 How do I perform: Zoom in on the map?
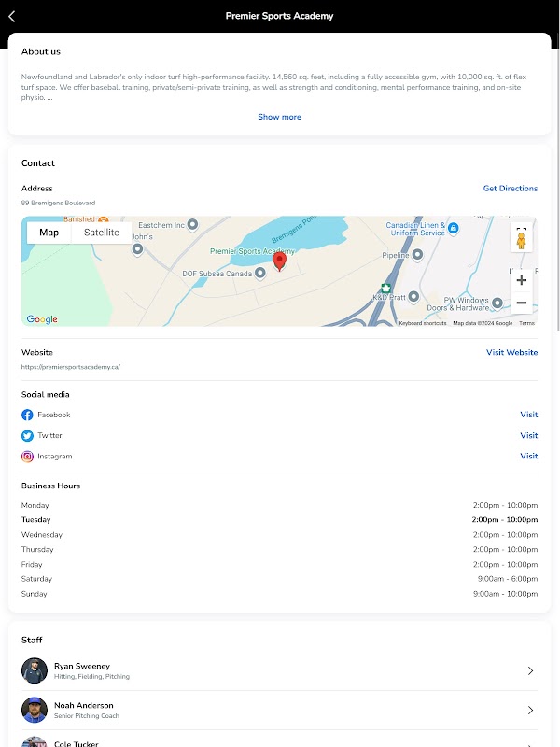(522, 280)
